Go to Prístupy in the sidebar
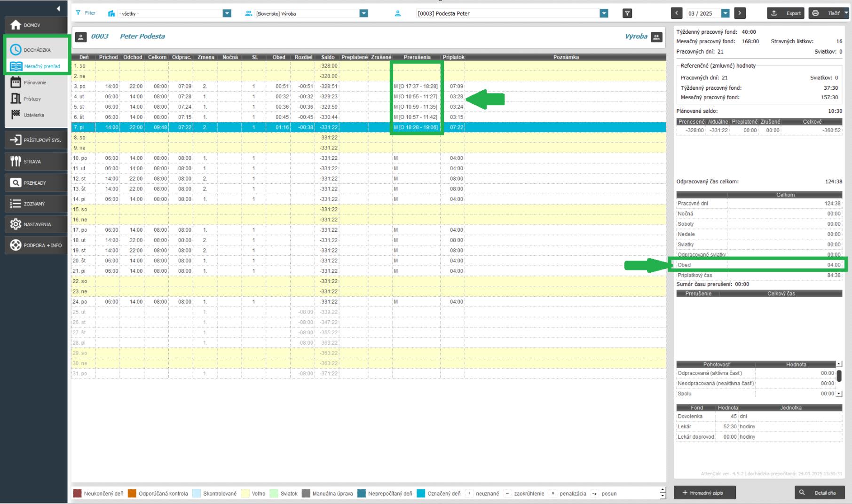 [x=32, y=99]
